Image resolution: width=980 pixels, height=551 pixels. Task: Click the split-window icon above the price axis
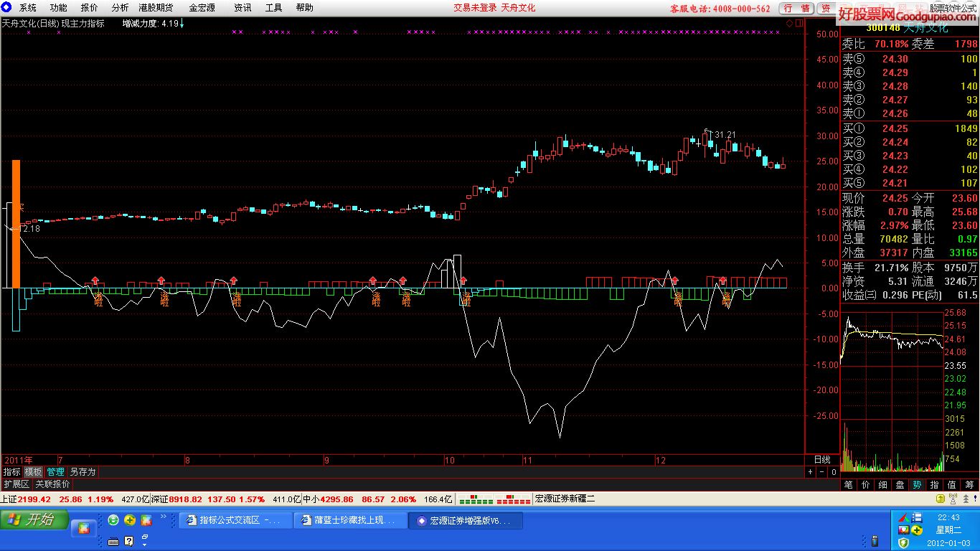(x=799, y=23)
